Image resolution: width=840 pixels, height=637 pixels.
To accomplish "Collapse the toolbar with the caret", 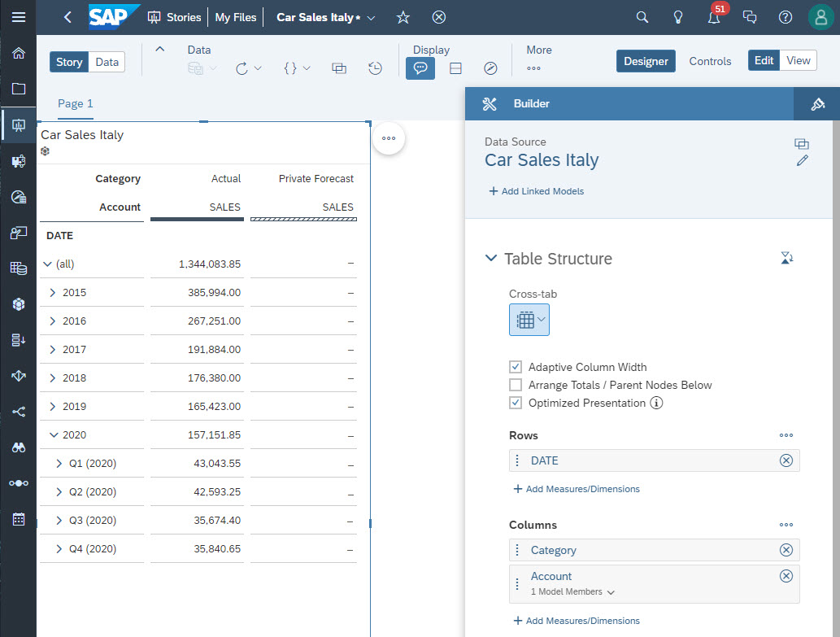I will [x=159, y=50].
